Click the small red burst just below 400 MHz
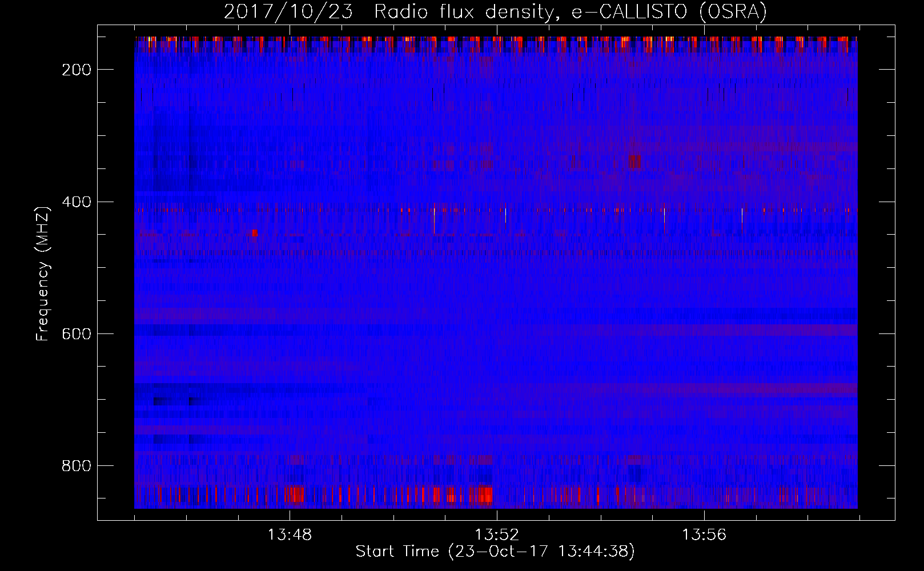924x571 pixels. (x=255, y=232)
